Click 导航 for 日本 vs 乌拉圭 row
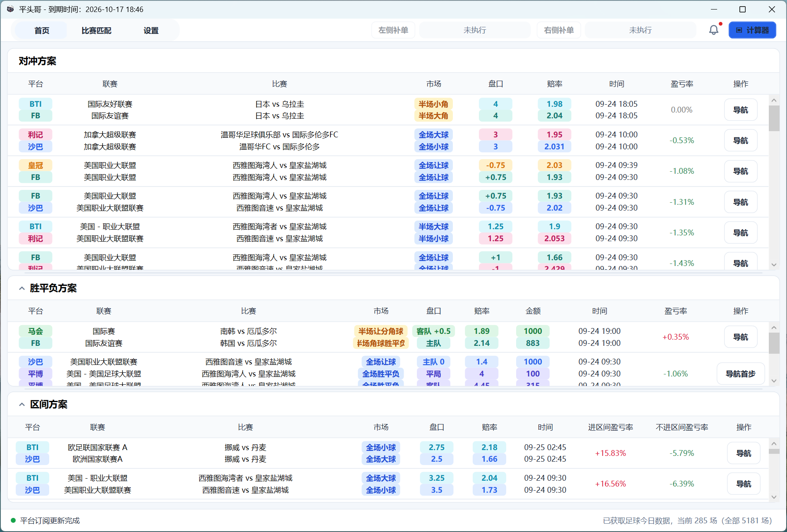The image size is (787, 532). pyautogui.click(x=741, y=110)
